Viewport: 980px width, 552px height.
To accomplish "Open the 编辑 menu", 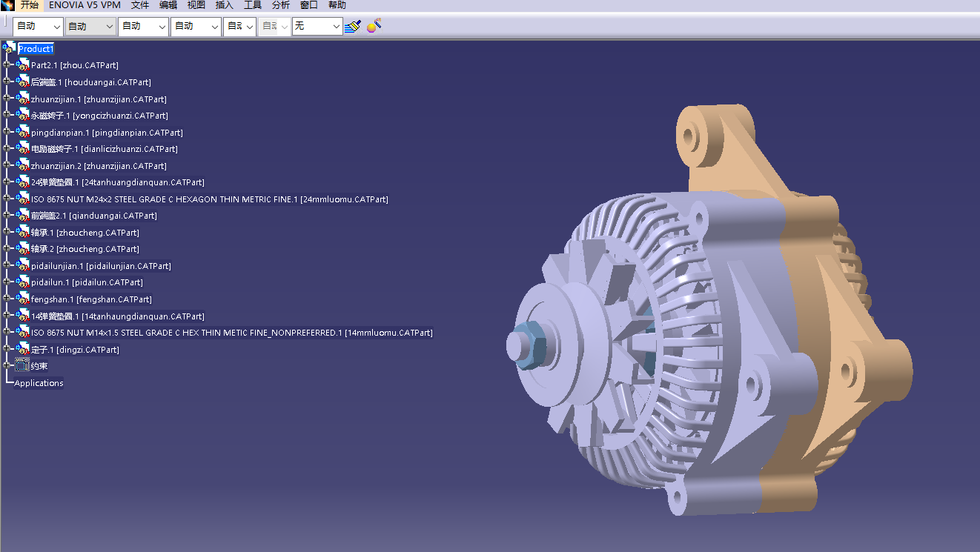I will point(168,5).
